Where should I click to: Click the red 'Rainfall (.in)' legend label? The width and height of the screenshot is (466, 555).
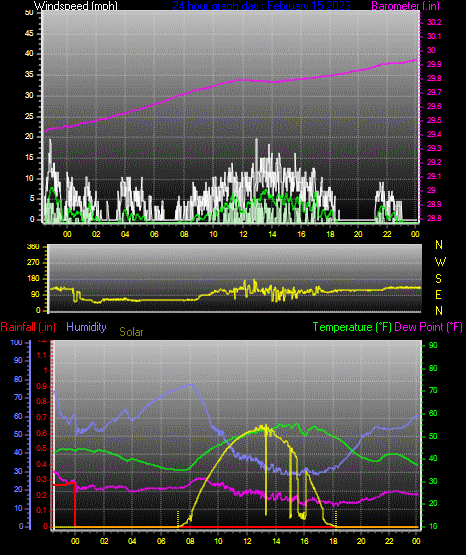pos(28,327)
